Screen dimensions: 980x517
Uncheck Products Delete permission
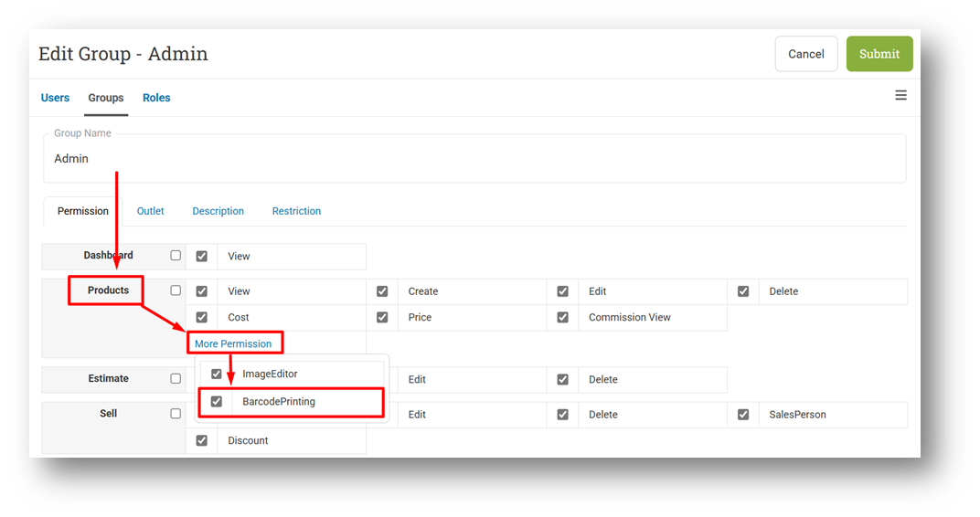tap(743, 291)
